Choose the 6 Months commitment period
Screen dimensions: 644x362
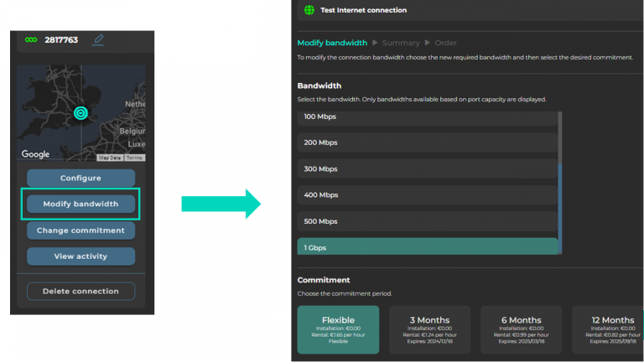click(522, 329)
